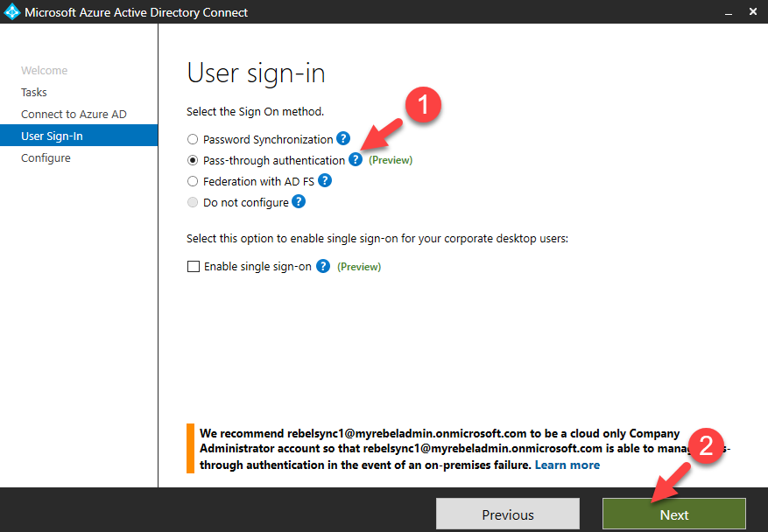Click the Previous button

[508, 514]
